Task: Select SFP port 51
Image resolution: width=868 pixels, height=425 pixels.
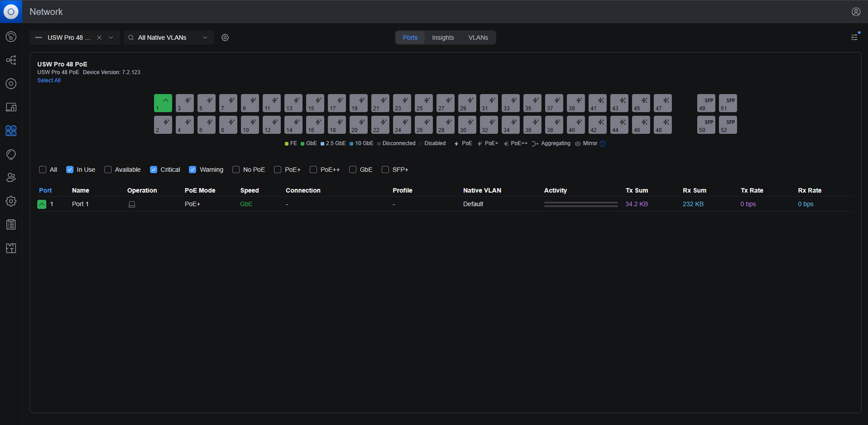Action: click(x=728, y=103)
